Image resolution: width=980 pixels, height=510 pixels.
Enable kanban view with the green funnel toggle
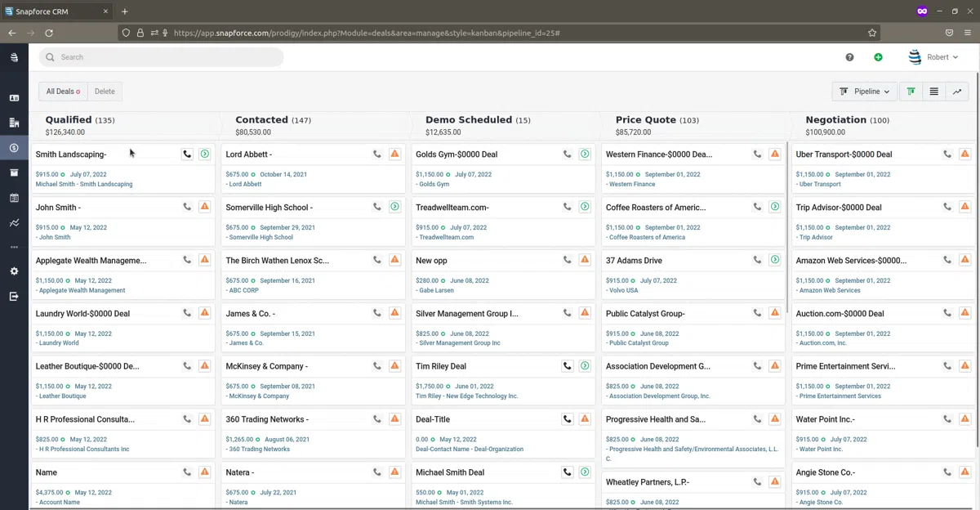click(x=911, y=92)
